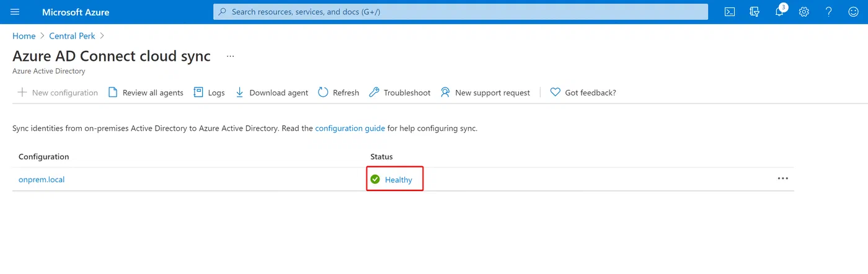Screen dimensions: 868x274
Task: Click the green Healthy check icon
Action: coord(375,180)
